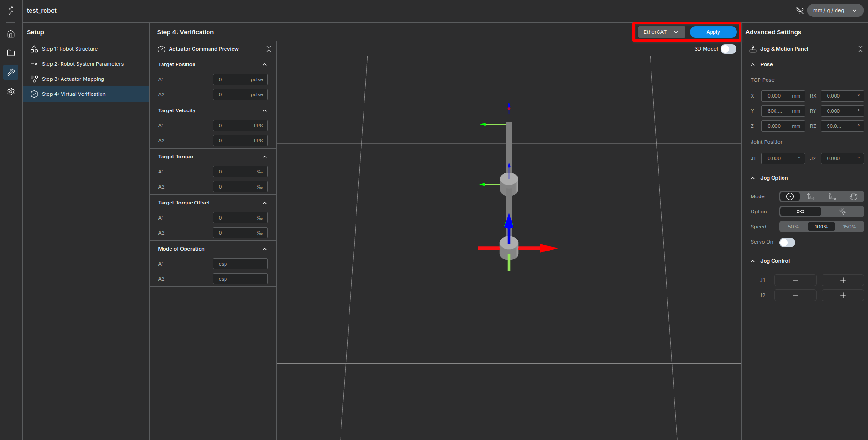Select joint jog mode icon
This screenshot has height=440, width=868.
[790, 196]
